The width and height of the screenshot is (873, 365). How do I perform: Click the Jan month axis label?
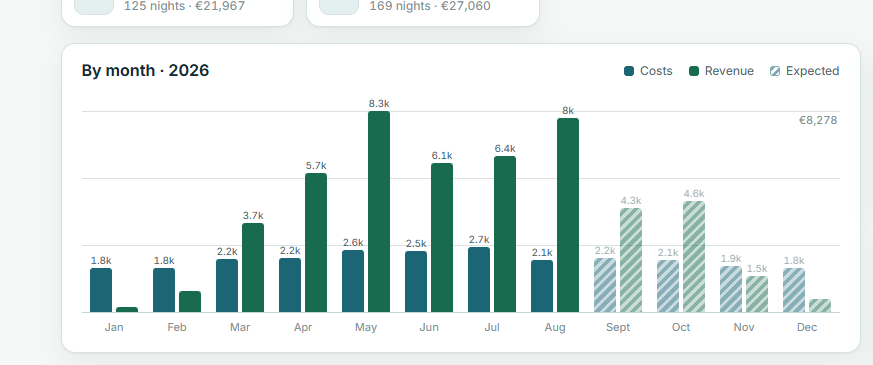click(114, 328)
